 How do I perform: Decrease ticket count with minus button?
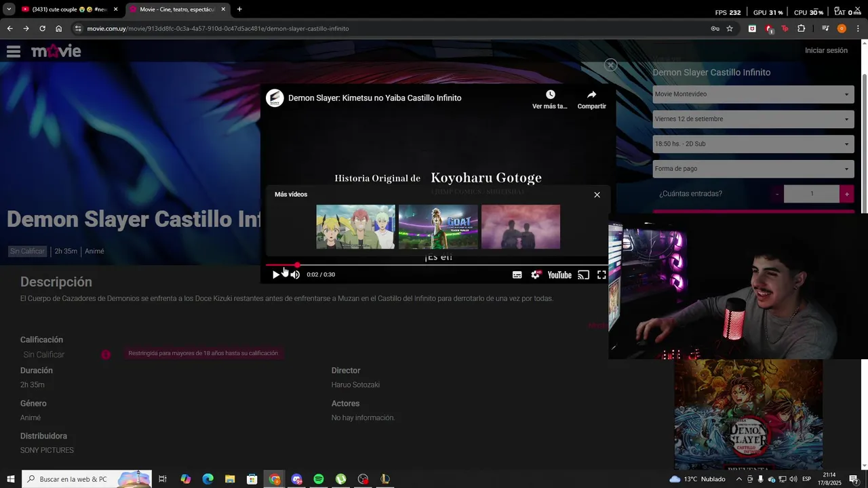pyautogui.click(x=777, y=194)
